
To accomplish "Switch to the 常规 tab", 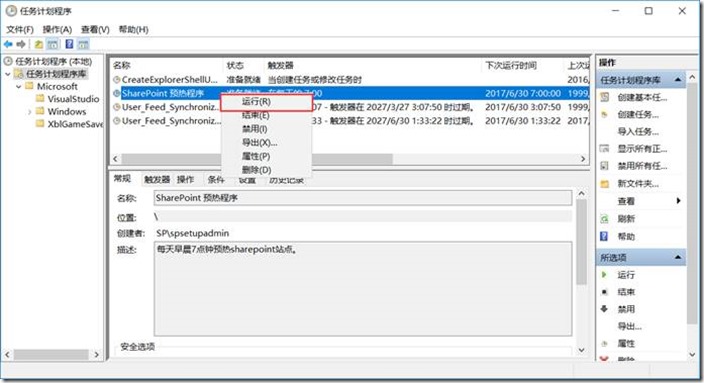I will 122,179.
